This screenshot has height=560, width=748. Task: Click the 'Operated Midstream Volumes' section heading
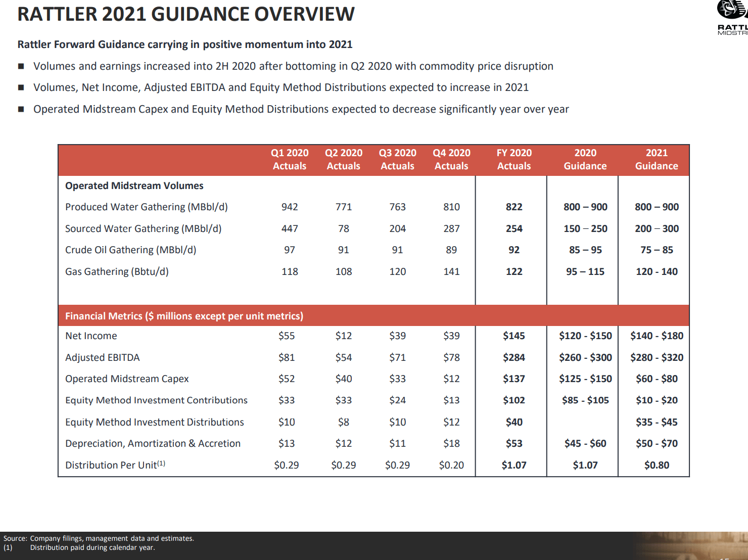click(x=134, y=185)
